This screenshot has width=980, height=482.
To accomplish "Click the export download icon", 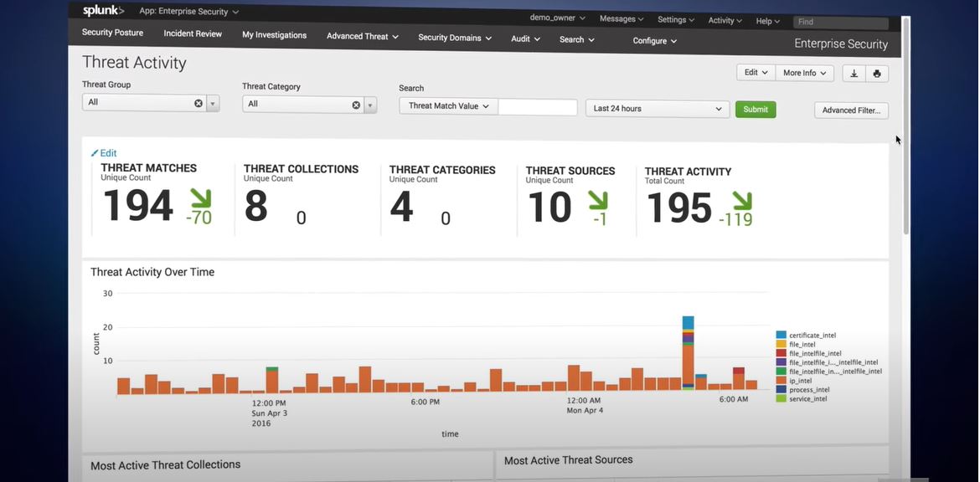I will click(x=854, y=74).
